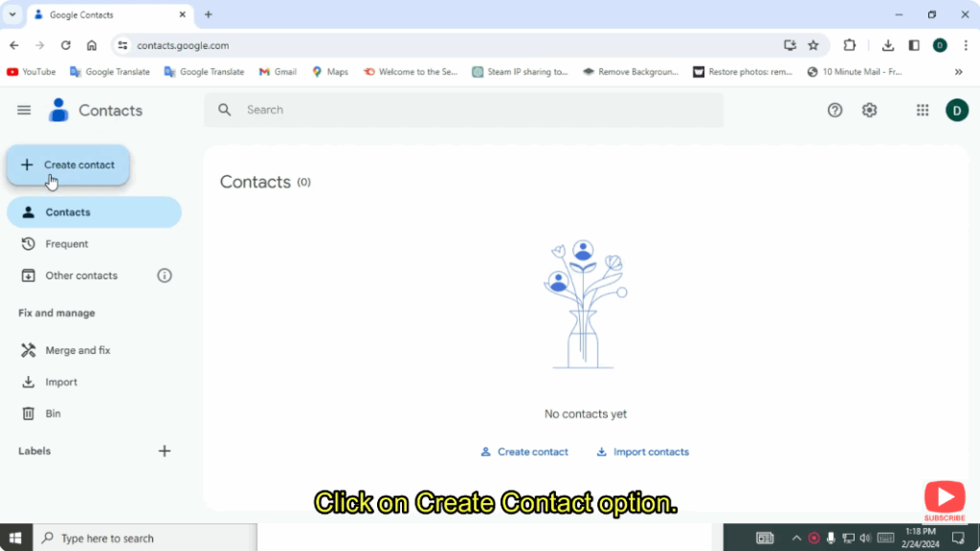Click the Import contacts link
The image size is (980, 551).
(x=642, y=452)
